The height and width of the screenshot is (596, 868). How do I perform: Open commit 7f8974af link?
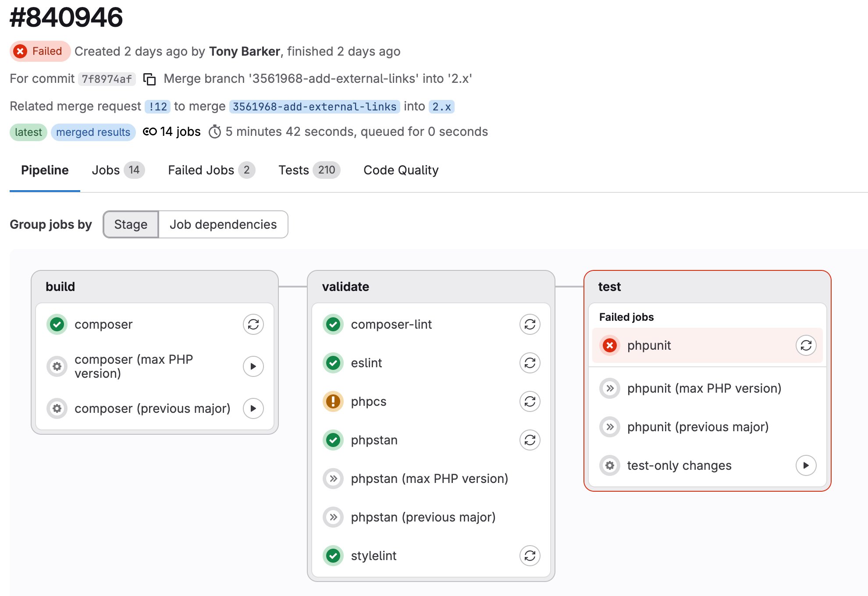click(x=107, y=79)
